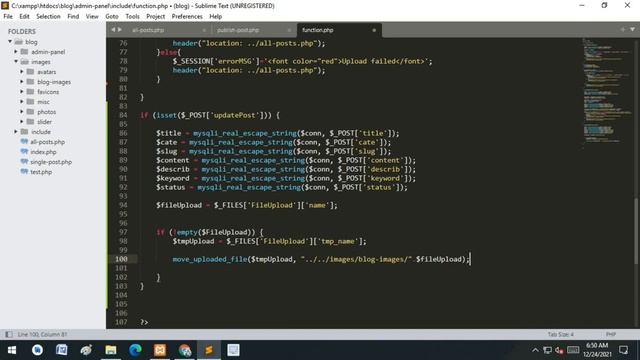
Task: Expand the photos folder arrow
Action: click(22, 111)
